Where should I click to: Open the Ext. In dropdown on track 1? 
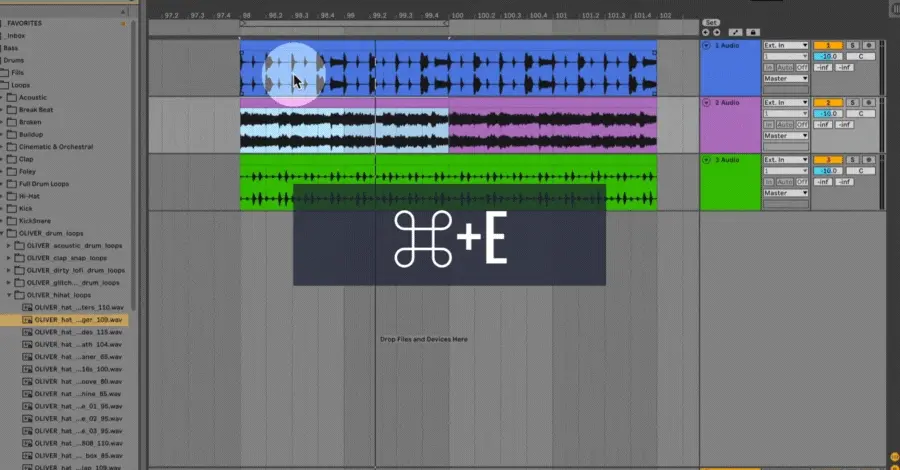click(x=785, y=45)
